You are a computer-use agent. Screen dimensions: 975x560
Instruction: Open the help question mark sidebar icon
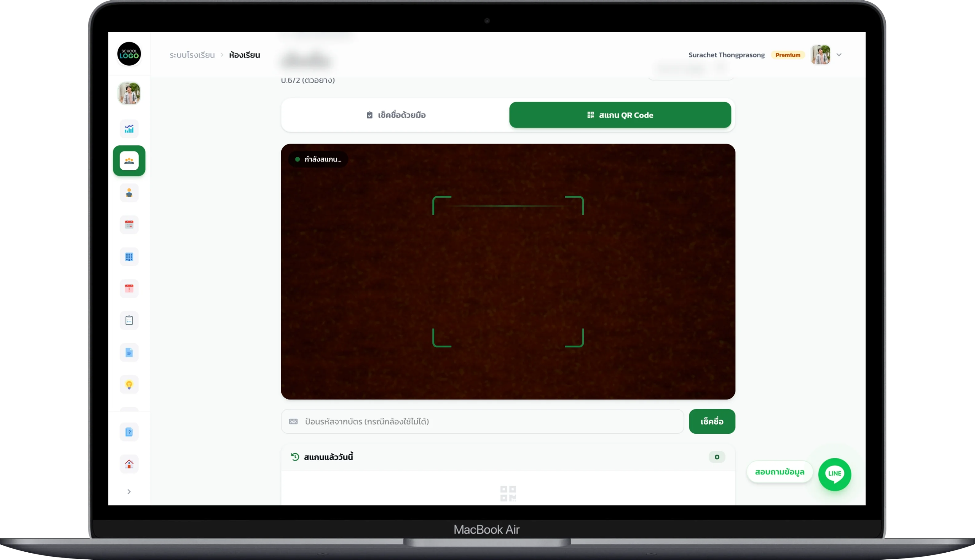[x=129, y=432]
